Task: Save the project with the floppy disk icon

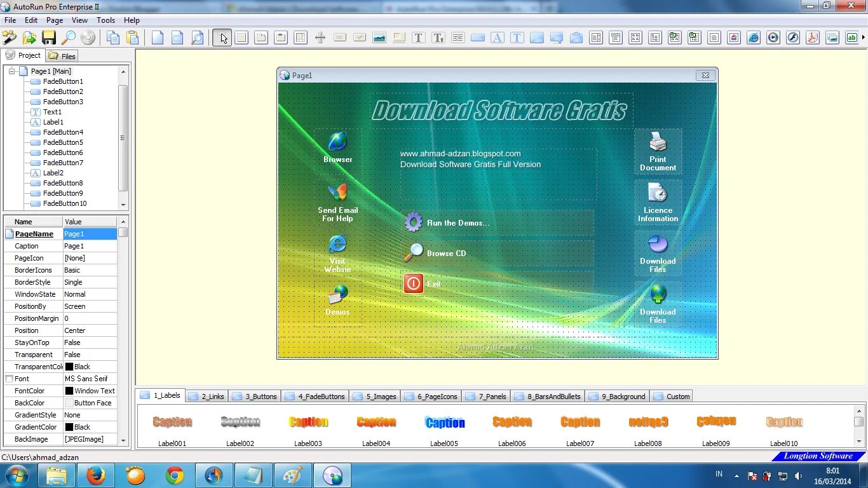Action: 49,37
